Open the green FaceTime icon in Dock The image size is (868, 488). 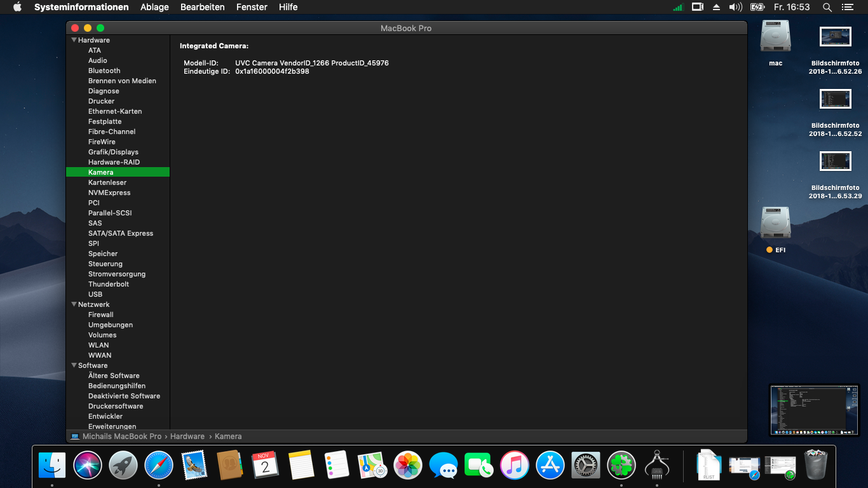479,465
